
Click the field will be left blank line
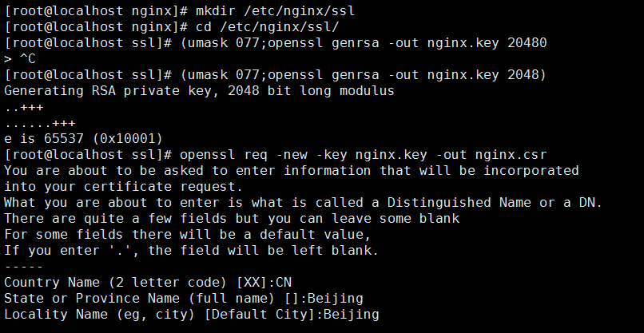click(x=192, y=251)
